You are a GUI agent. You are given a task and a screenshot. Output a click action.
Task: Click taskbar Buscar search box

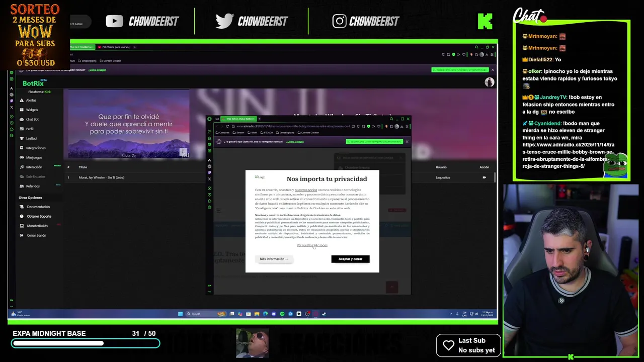pos(205,314)
